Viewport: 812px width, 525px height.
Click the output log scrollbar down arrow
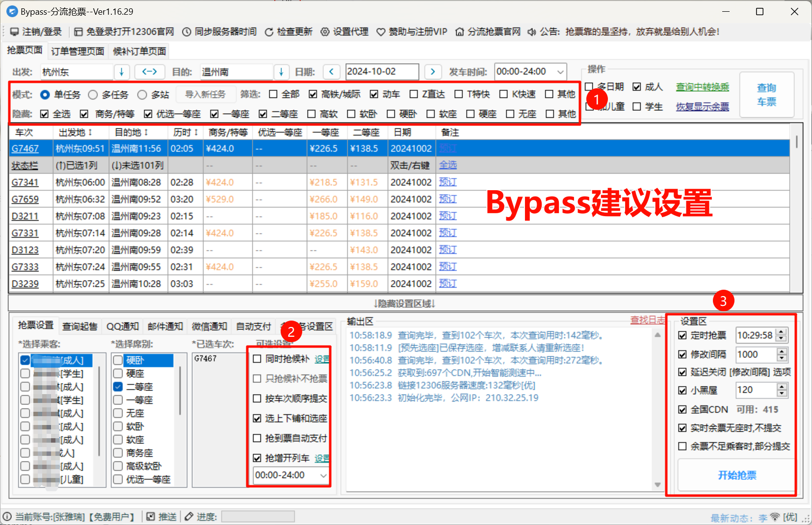[657, 485]
